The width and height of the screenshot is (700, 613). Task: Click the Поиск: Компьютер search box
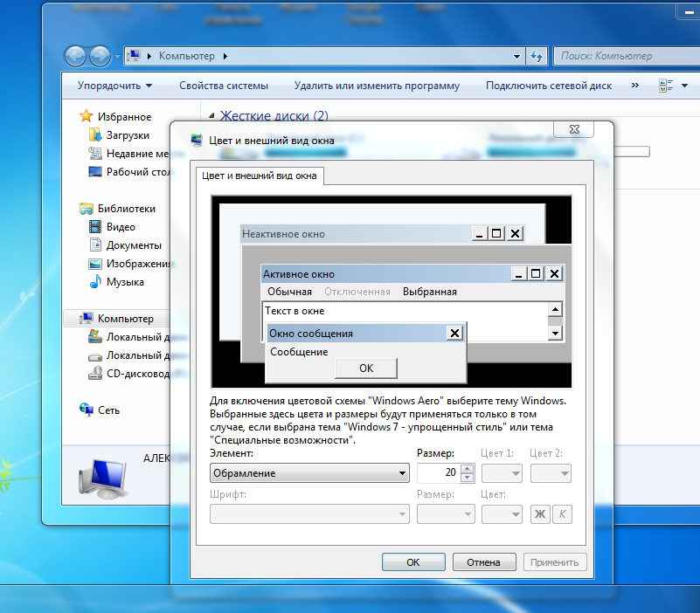tap(627, 56)
